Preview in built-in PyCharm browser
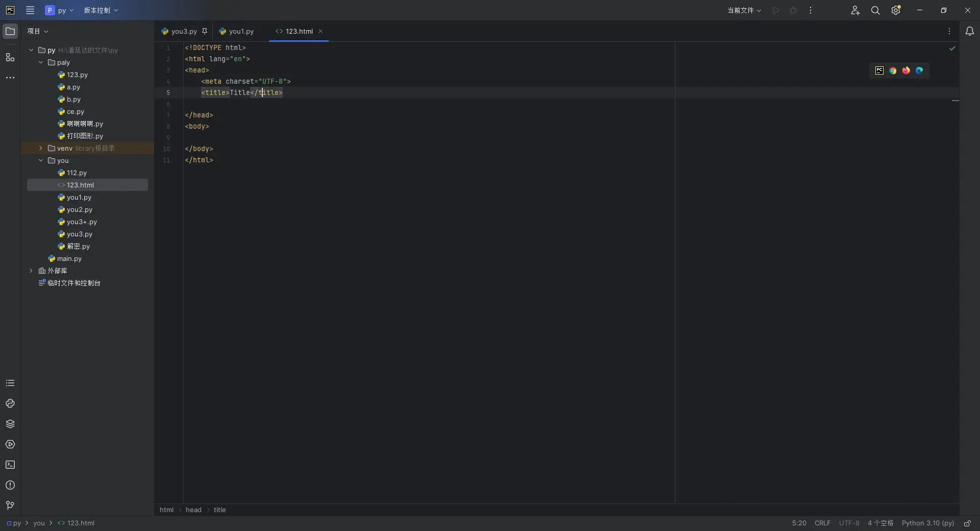Image resolution: width=980 pixels, height=531 pixels. pos(879,70)
